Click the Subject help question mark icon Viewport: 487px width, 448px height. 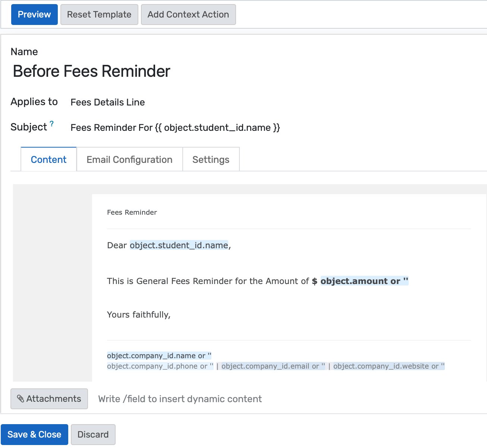coord(52,124)
